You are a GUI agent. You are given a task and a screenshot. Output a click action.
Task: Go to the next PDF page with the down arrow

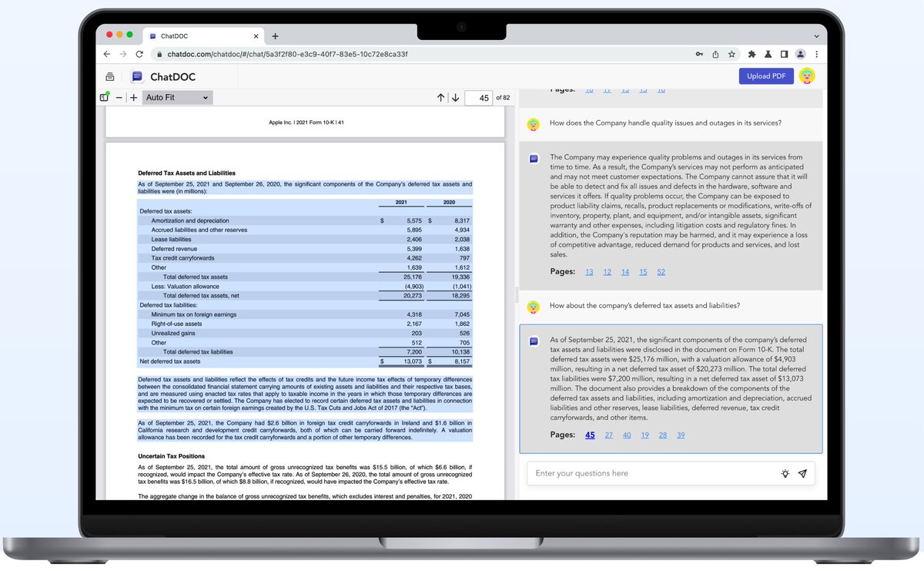point(455,98)
